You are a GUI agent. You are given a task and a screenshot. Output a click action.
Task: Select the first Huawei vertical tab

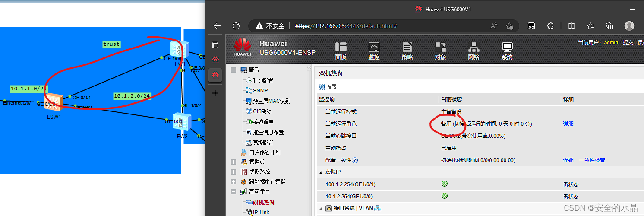215,59
